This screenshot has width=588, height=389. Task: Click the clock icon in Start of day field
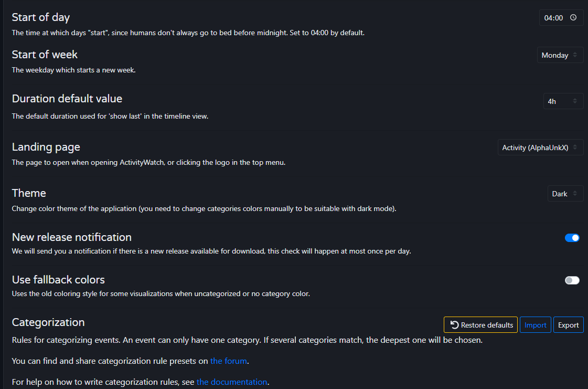(573, 18)
